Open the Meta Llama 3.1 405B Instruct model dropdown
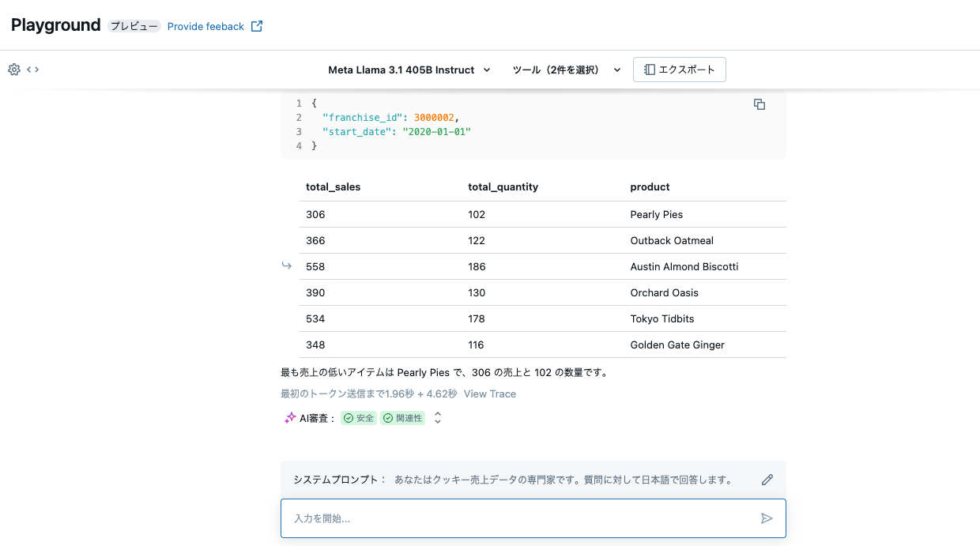Screen dimensions: 980x546 tap(409, 70)
